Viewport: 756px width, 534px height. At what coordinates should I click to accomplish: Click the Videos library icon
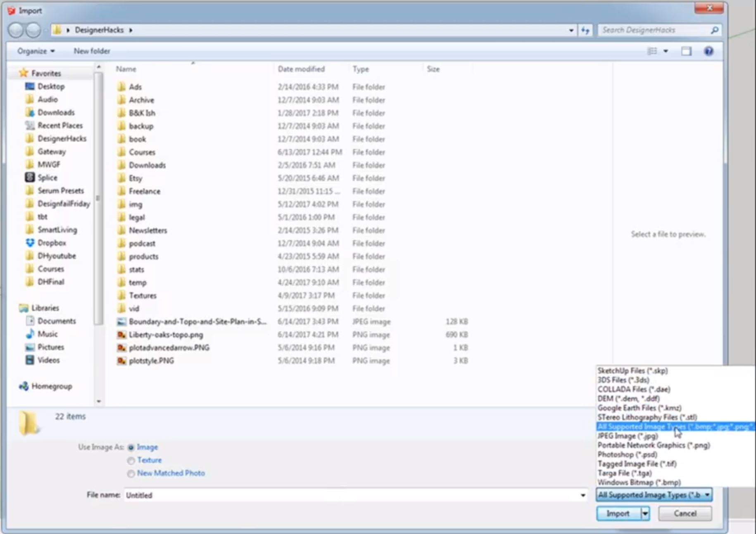coord(30,360)
